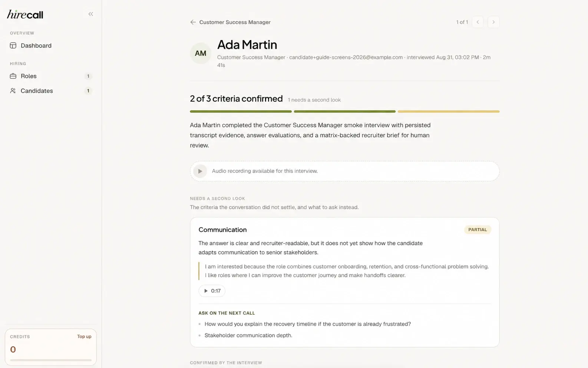Click the Dashboard grid icon
This screenshot has width=588, height=368.
coord(13,46)
